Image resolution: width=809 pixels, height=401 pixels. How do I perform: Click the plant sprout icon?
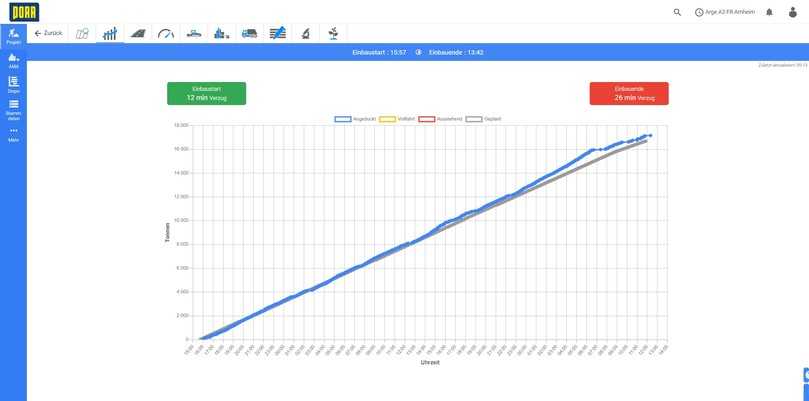coord(332,33)
